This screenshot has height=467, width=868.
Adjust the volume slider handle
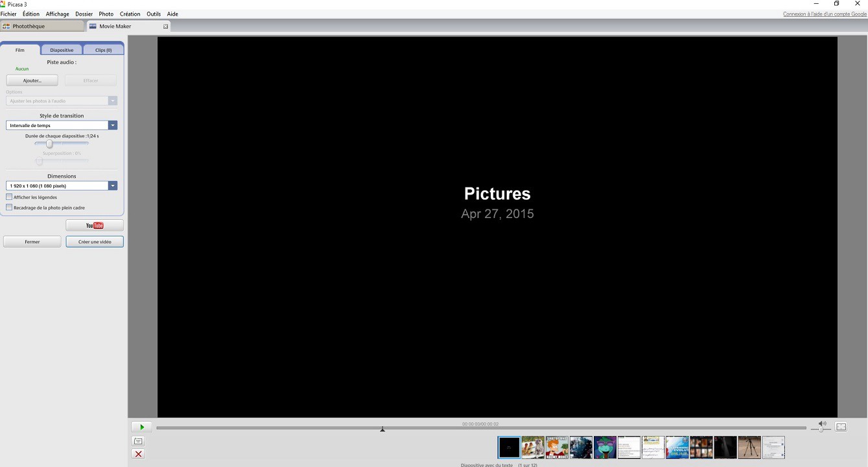(x=821, y=429)
